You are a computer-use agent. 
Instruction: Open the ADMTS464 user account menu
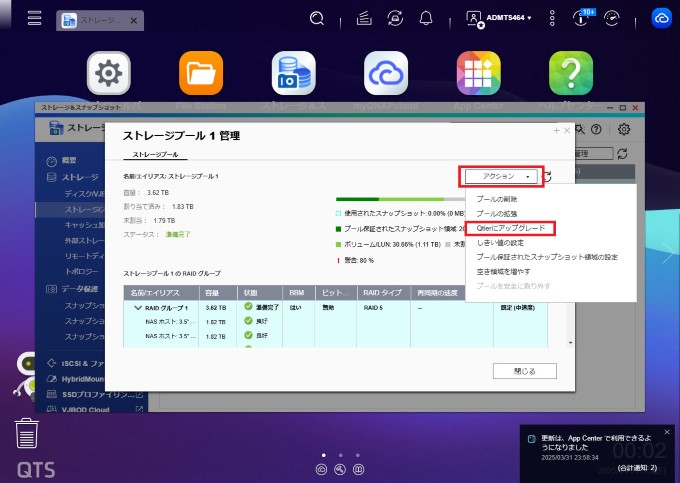[x=499, y=18]
